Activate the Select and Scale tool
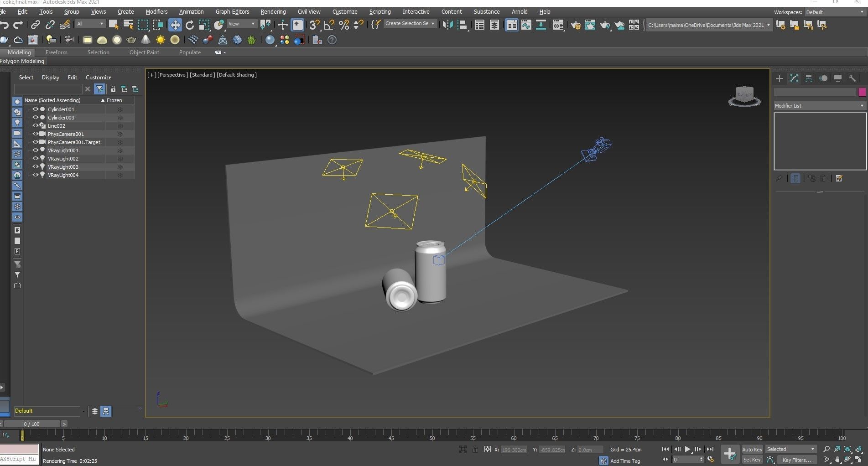This screenshot has width=868, height=466. (204, 25)
